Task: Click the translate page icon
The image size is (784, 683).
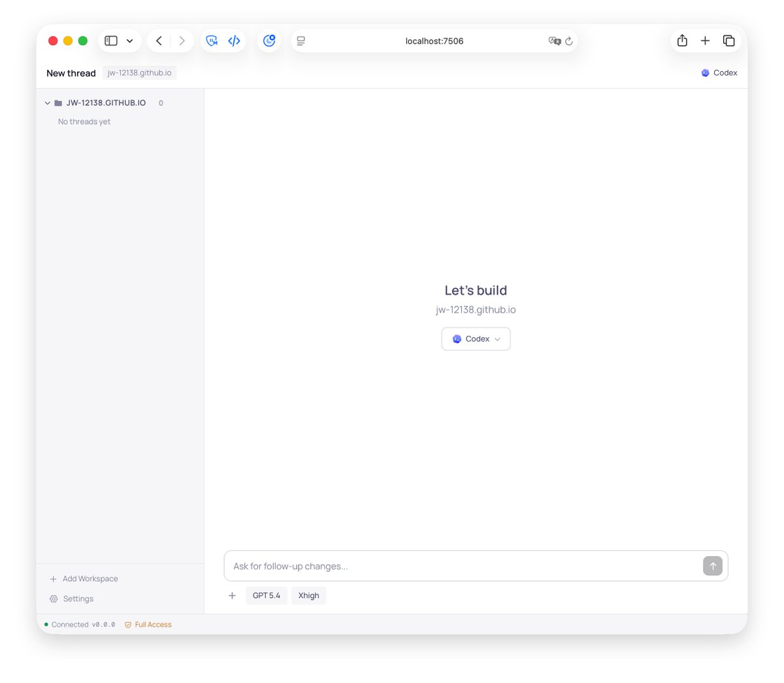Action: [555, 41]
